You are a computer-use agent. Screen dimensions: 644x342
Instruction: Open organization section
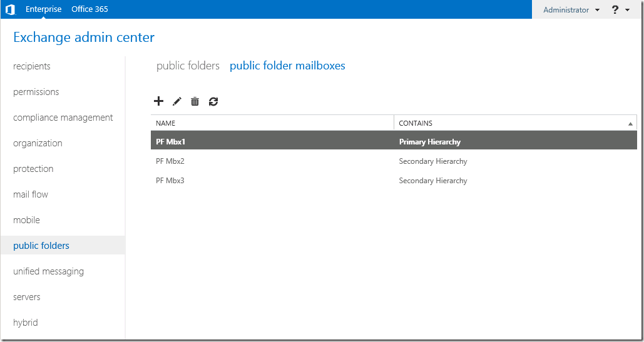38,143
